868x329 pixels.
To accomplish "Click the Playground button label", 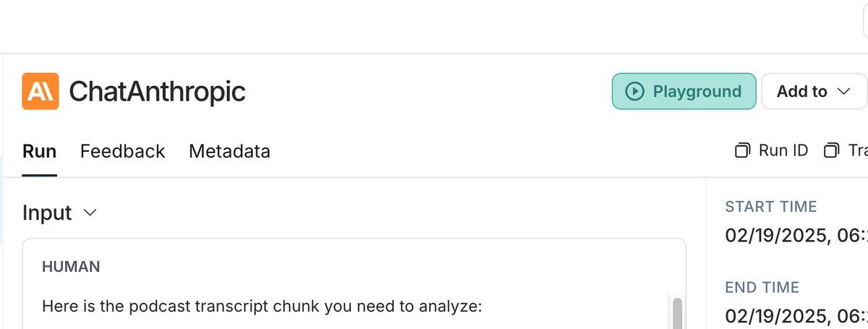I will coord(697,91).
